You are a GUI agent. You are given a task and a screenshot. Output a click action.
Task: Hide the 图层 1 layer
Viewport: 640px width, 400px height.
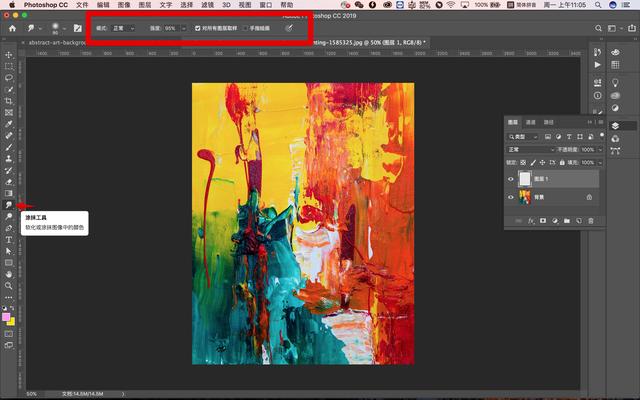point(511,179)
